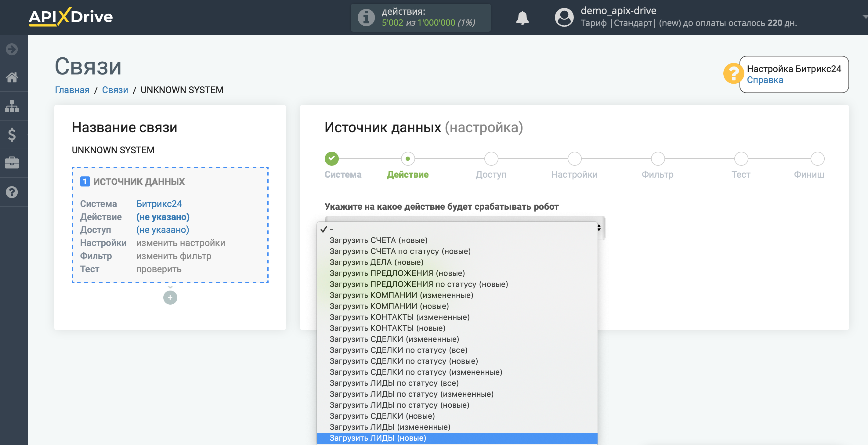Viewport: 868px width, 445px height.
Task: Click проверить test text
Action: coord(159,269)
